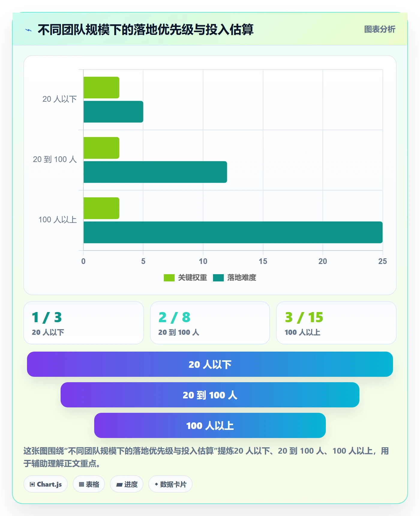Select the 3 / 15 data card
The width and height of the screenshot is (420, 516).
click(x=336, y=323)
